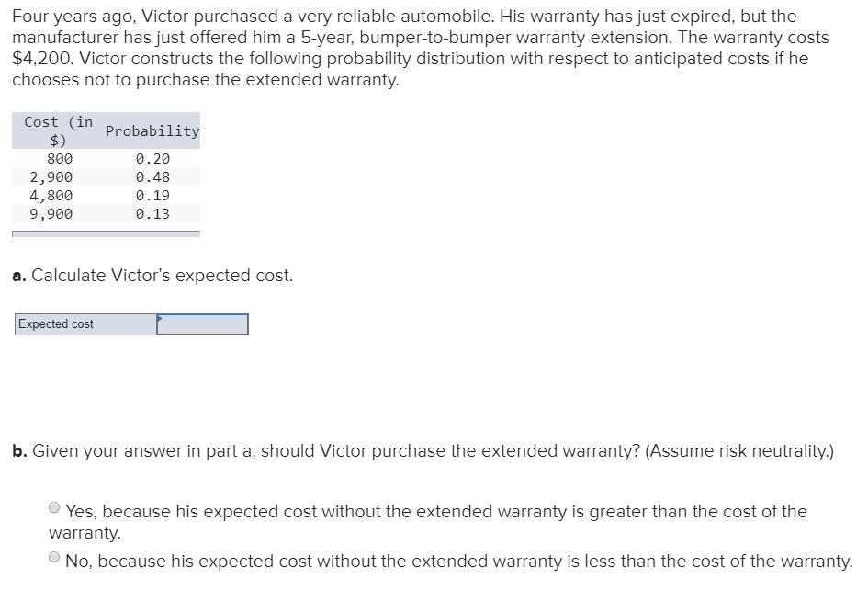This screenshot has width=868, height=590.
Task: Click the probability value 0.19
Action: pyautogui.click(x=152, y=195)
